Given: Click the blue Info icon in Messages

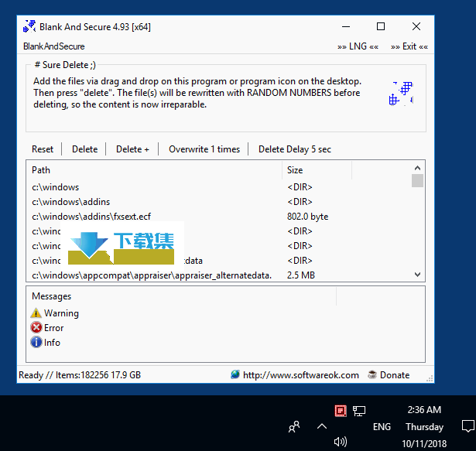Looking at the screenshot, I should (36, 342).
